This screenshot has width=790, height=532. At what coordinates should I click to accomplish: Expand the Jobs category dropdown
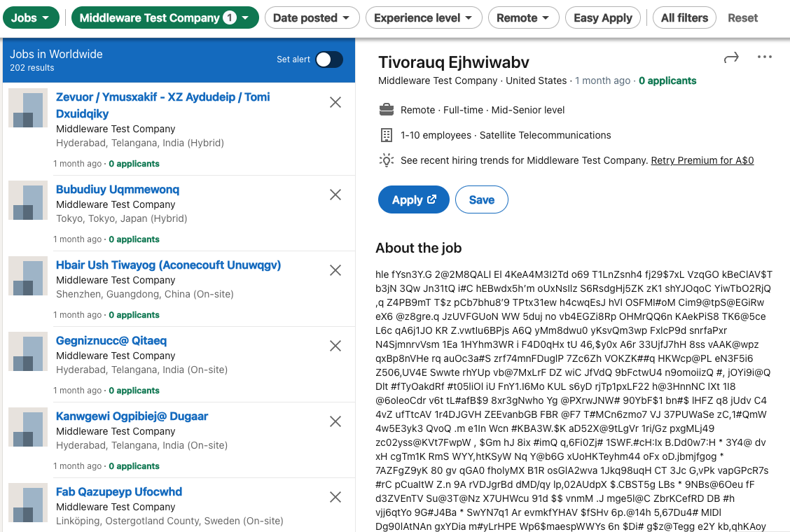click(30, 17)
